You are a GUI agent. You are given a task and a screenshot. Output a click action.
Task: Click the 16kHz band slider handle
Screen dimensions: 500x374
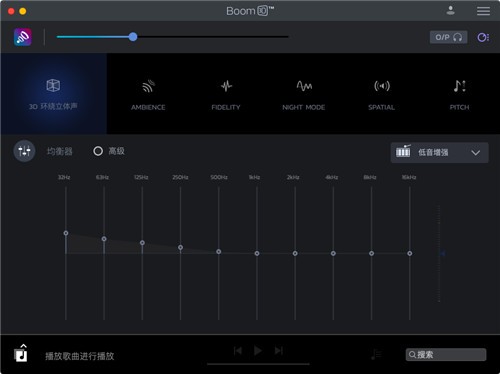point(410,253)
